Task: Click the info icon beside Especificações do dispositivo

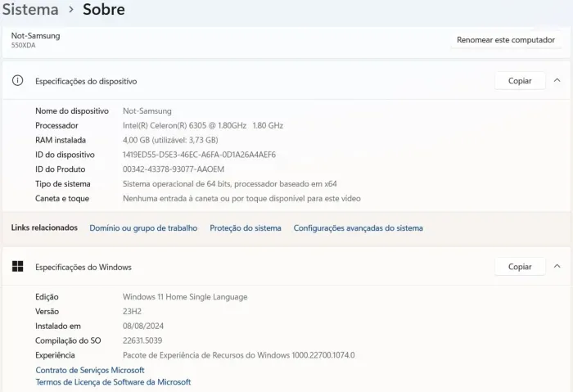Action: click(x=17, y=80)
